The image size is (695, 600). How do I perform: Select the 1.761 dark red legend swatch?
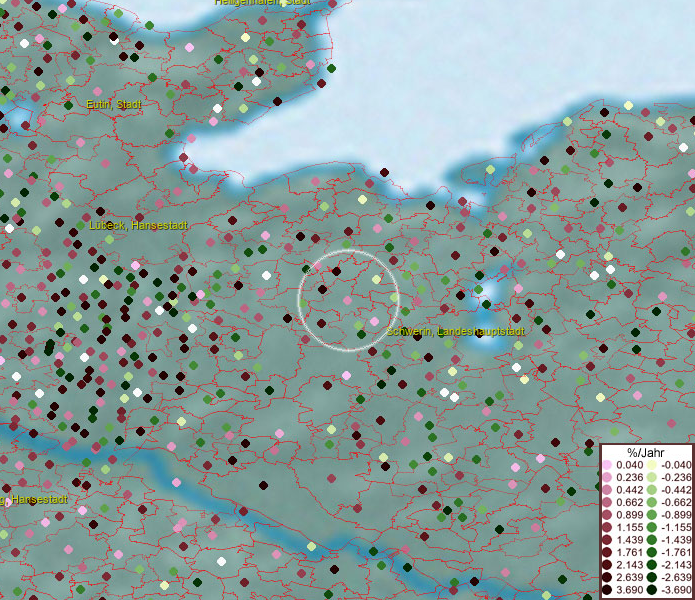[x=607, y=552]
